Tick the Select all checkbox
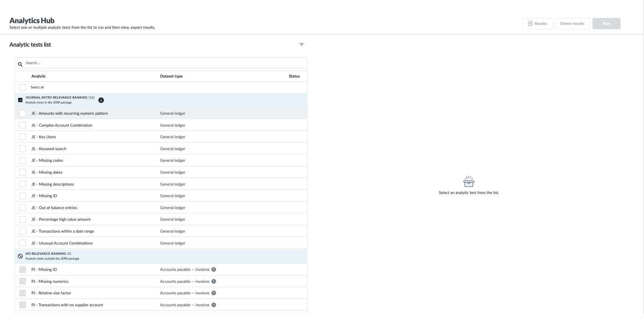644x314 pixels. click(22, 87)
